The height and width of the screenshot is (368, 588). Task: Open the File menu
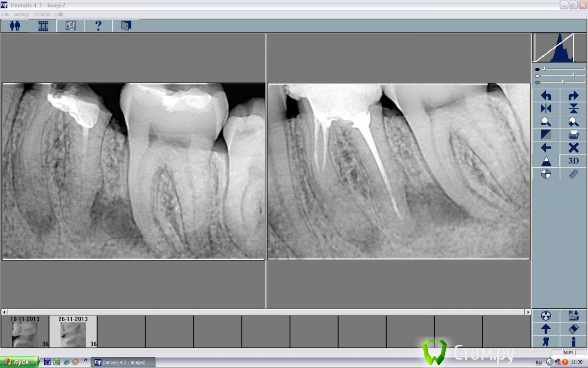click(5, 14)
